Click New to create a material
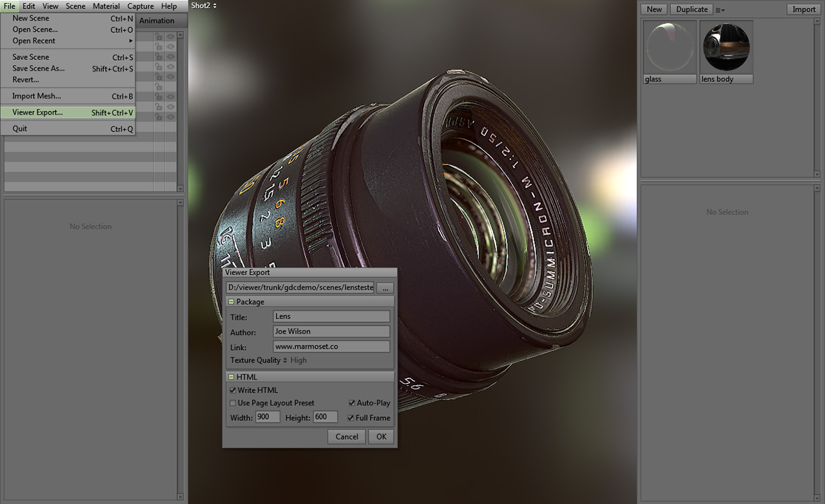The height and width of the screenshot is (504, 825). pos(653,9)
